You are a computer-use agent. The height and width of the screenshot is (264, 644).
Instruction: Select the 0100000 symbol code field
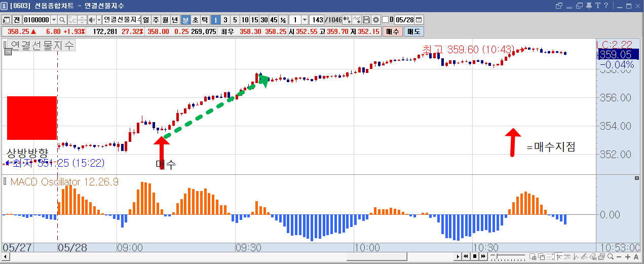click(36, 20)
